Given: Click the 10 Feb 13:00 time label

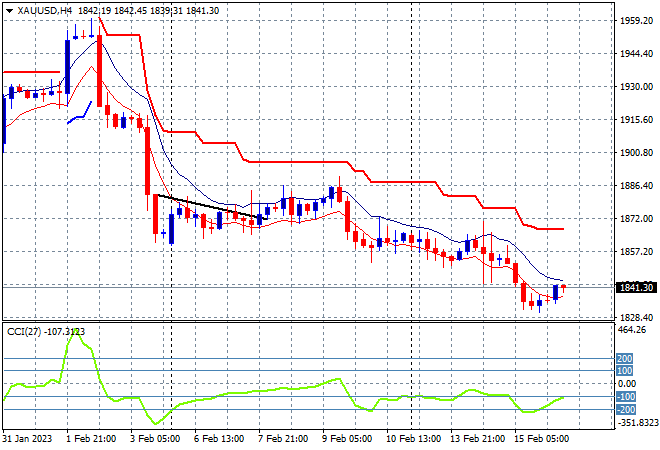Looking at the screenshot, I should pyautogui.click(x=413, y=439).
